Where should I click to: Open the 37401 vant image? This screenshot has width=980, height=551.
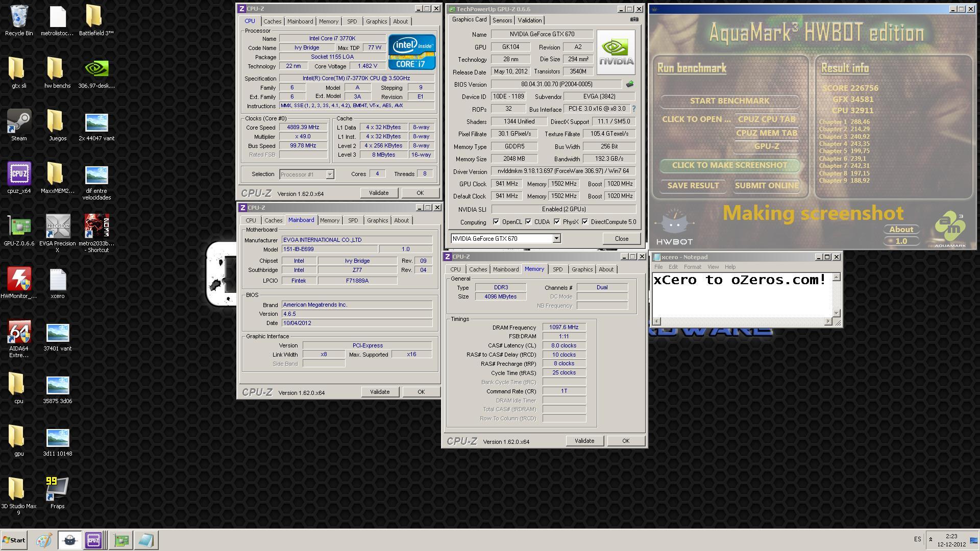(57, 337)
